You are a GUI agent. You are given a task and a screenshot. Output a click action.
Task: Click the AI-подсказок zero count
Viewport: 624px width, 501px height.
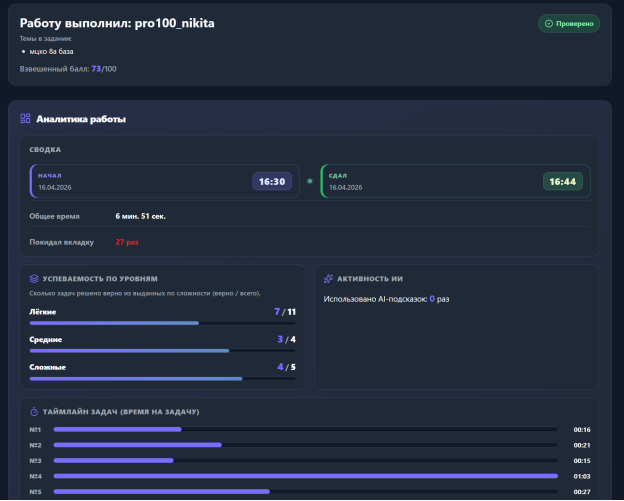(x=432, y=299)
